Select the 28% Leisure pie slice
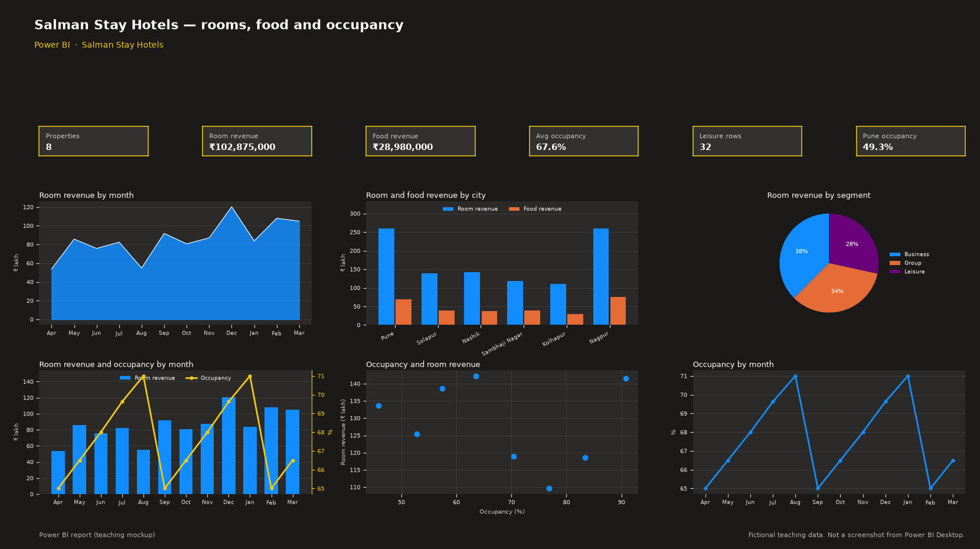The height and width of the screenshot is (549, 980). click(x=852, y=243)
